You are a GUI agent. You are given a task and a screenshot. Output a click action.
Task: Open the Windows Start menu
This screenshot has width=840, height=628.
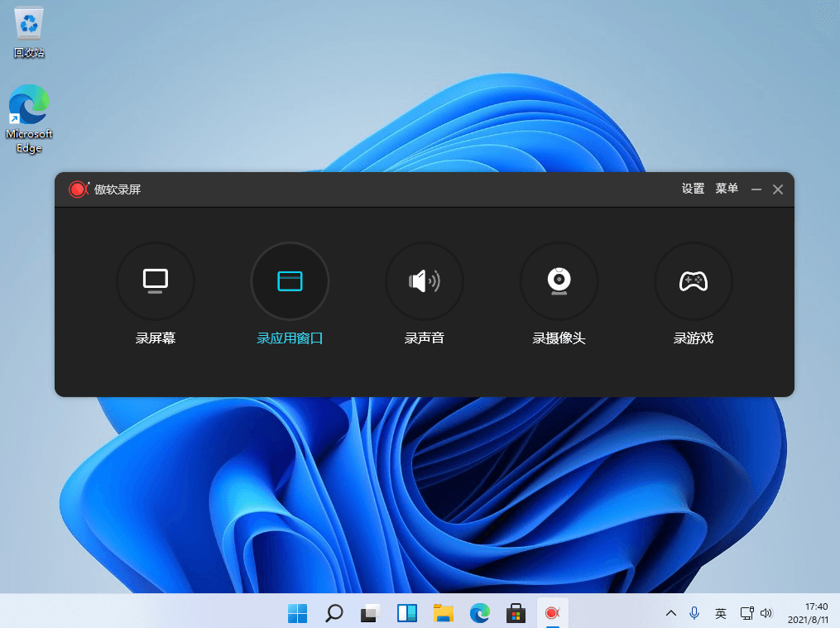tap(297, 613)
